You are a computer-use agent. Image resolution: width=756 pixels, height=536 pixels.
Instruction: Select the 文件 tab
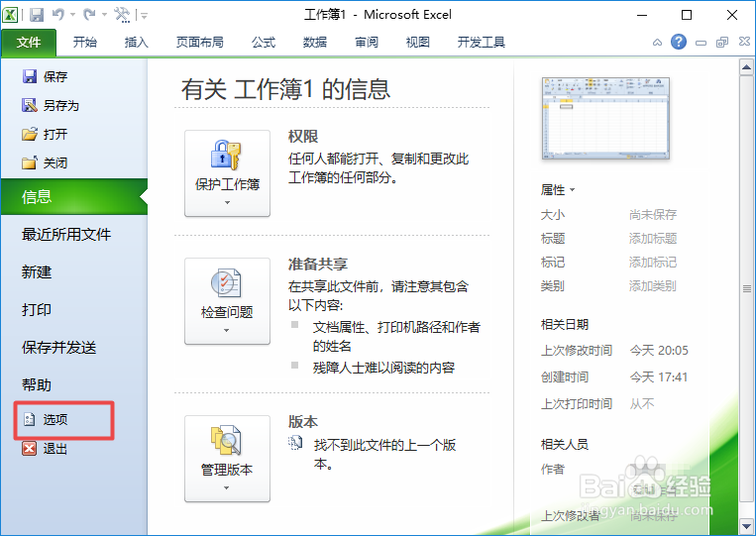coord(29,43)
